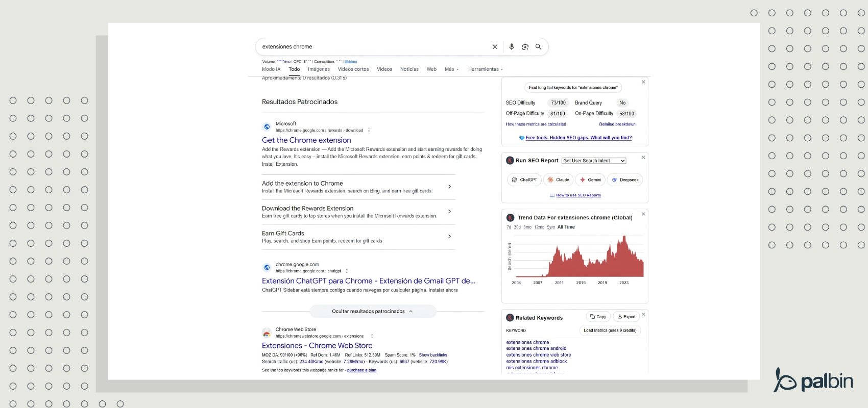Screen dimensions: 868x408
Task: Close the Related Keywords panel
Action: click(643, 314)
